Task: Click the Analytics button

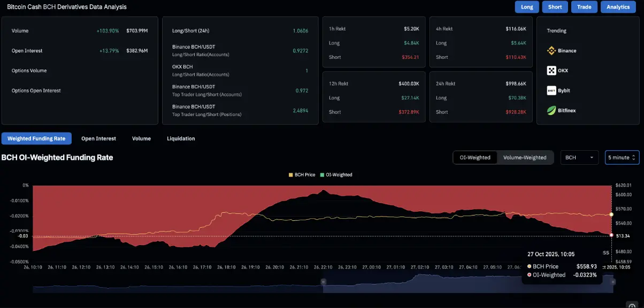Action: [618, 7]
